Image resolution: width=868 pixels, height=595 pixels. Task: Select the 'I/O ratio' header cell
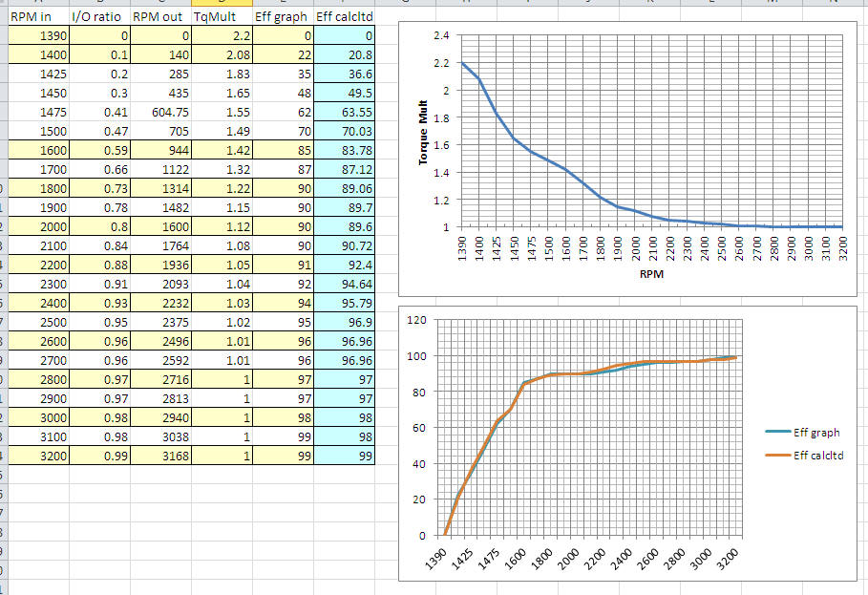[99, 16]
